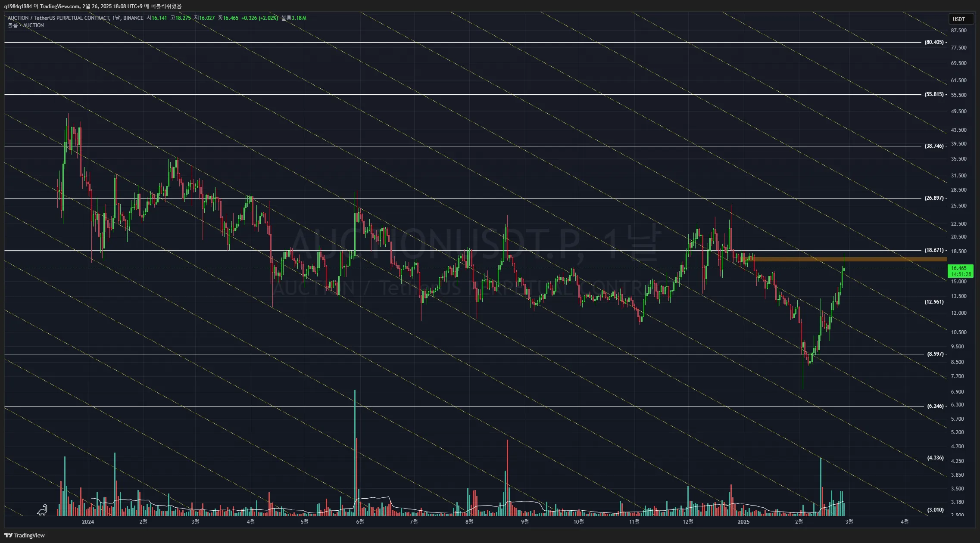This screenshot has width=980, height=543.
Task: Click the (3.010) horizontal line label
Action: point(935,510)
